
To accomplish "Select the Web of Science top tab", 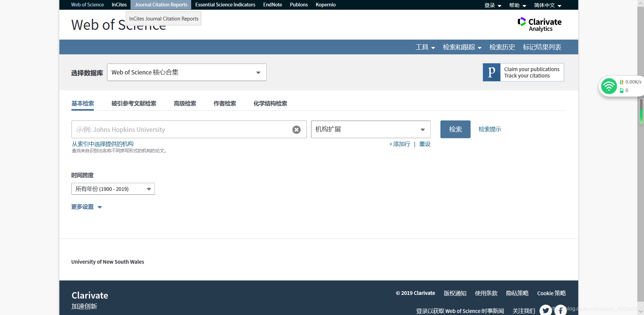I will pyautogui.click(x=87, y=5).
